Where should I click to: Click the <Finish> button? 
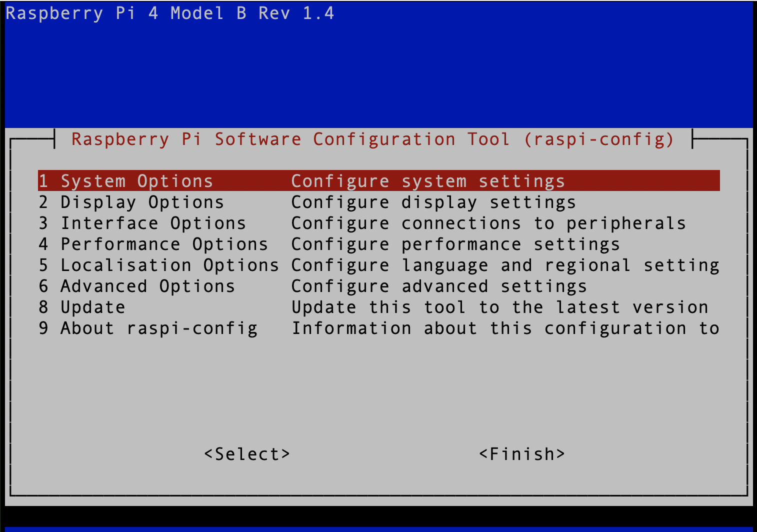tap(522, 454)
